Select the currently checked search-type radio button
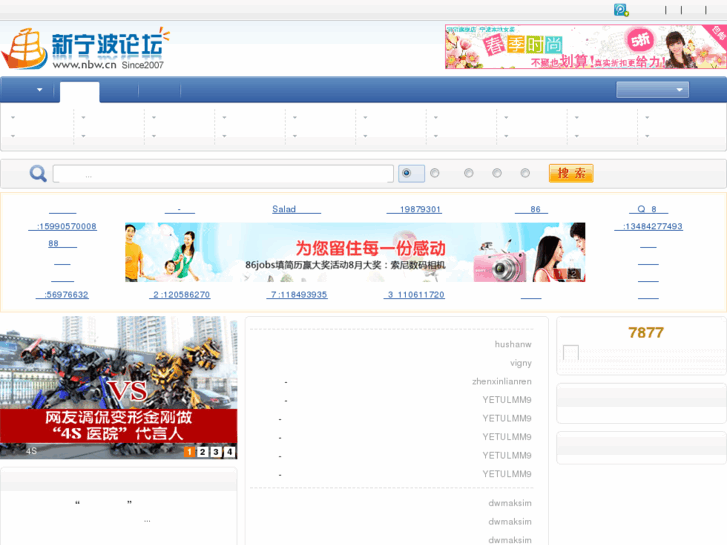Viewport: 727px width, 545px height. [x=407, y=173]
